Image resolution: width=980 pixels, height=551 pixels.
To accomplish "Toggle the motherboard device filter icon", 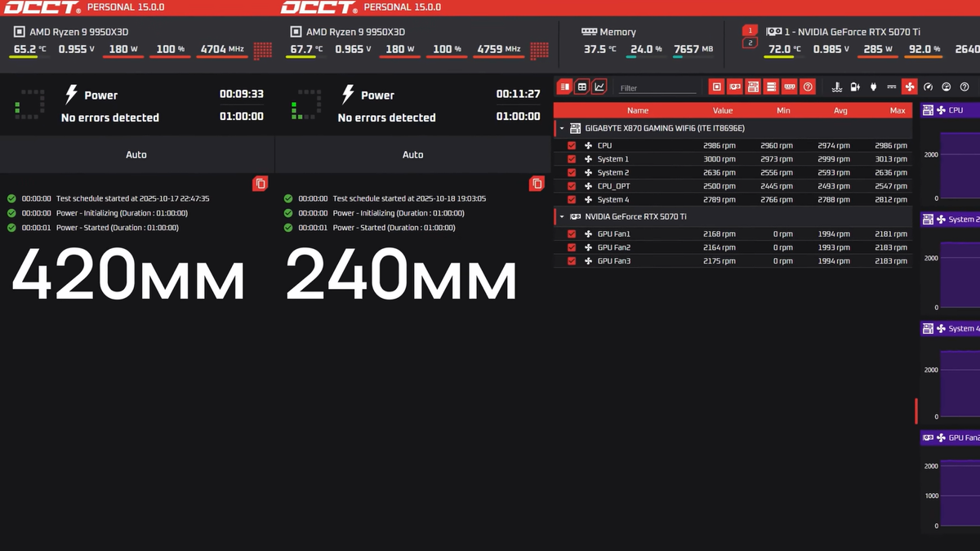I will click(753, 87).
